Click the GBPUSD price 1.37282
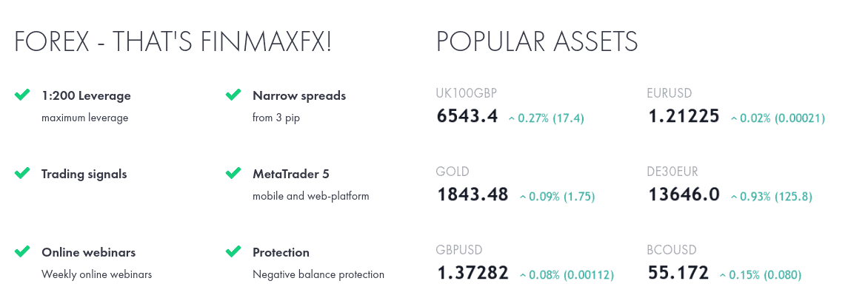The image size is (868, 298). [x=473, y=273]
